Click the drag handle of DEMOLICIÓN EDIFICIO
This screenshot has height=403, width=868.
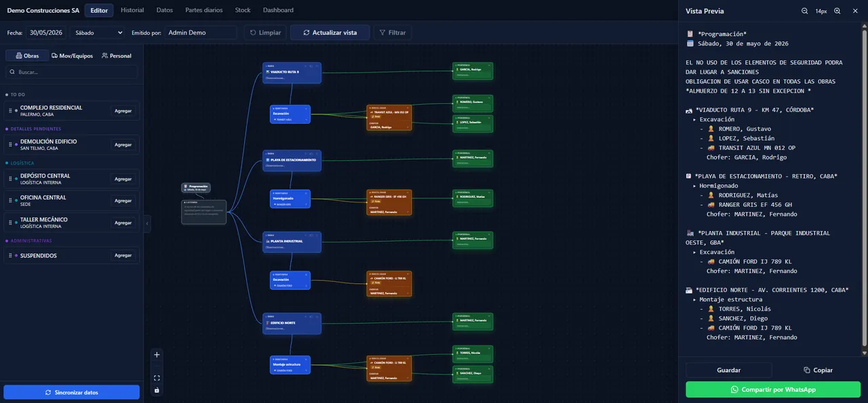coord(11,144)
